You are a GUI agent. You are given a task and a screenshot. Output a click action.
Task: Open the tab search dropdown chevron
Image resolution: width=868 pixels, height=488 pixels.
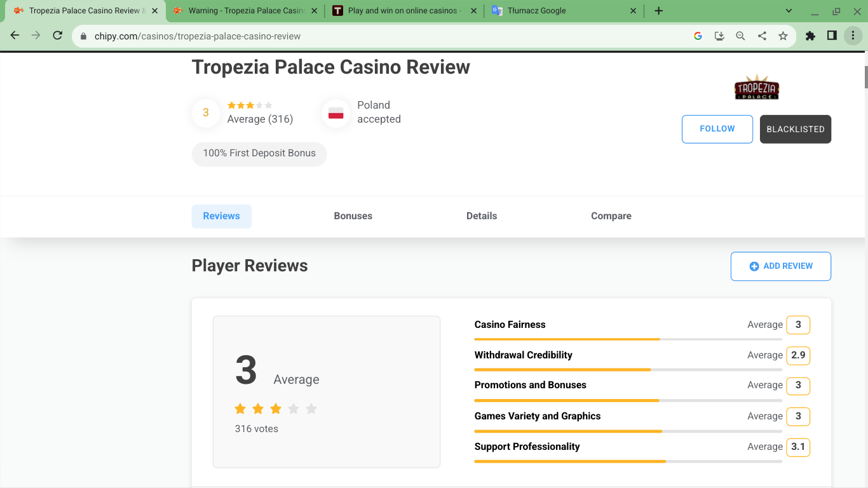point(789,11)
